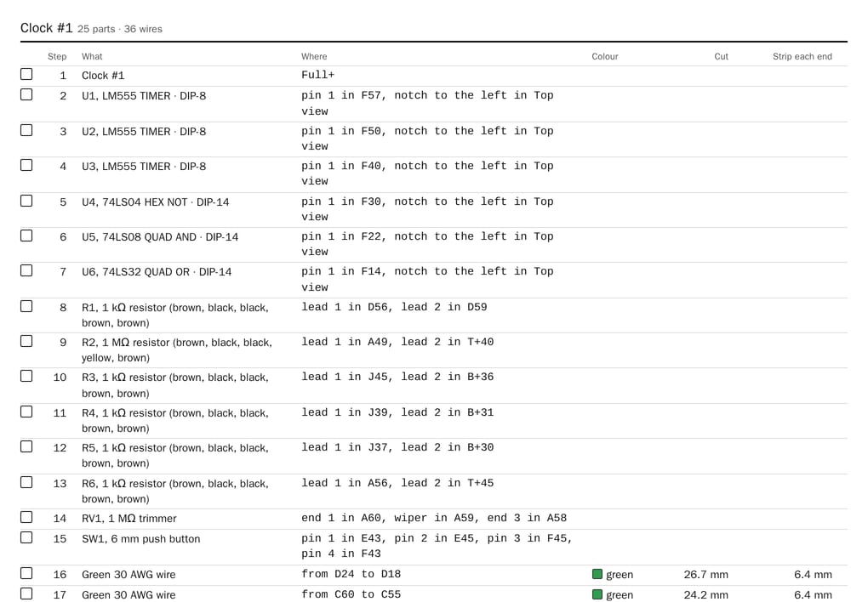This screenshot has width=868, height=602.
Task: Tick the U6 74LS32 QUAD OR checkbox
Action: (26, 270)
